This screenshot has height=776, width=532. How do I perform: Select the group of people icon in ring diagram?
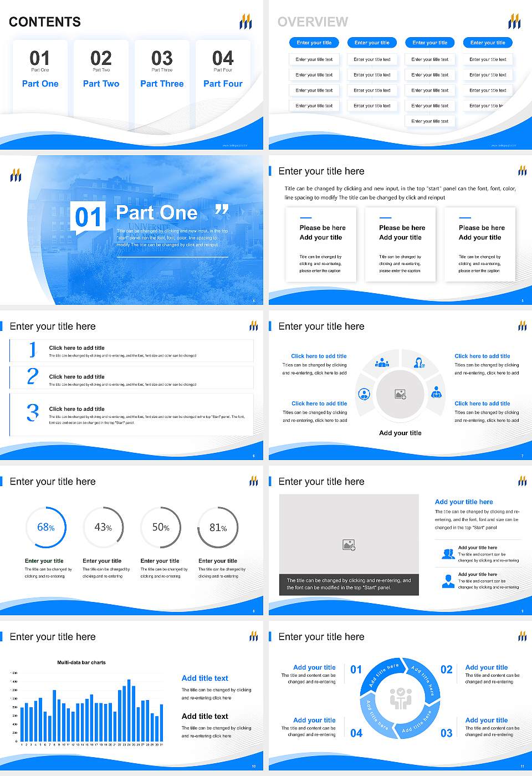[x=382, y=363]
